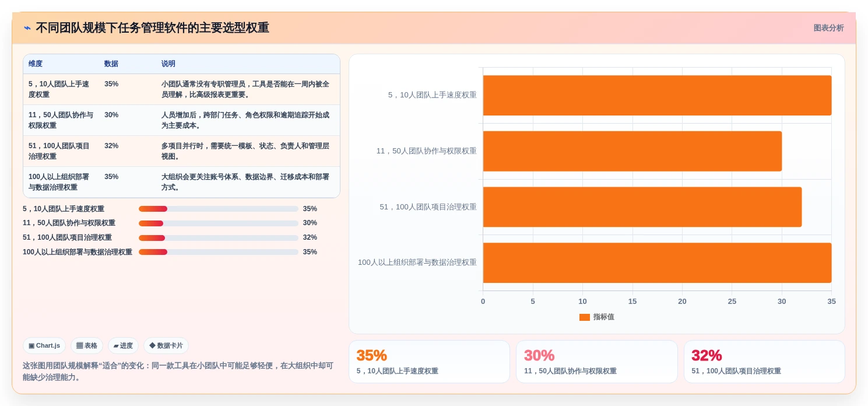868x406 pixels.
Task: Click description starting 多项目并行时
Action: click(245, 151)
